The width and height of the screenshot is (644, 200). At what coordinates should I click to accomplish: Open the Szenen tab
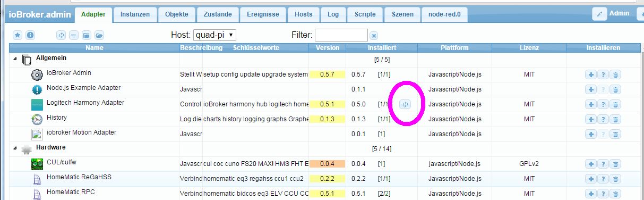point(402,15)
